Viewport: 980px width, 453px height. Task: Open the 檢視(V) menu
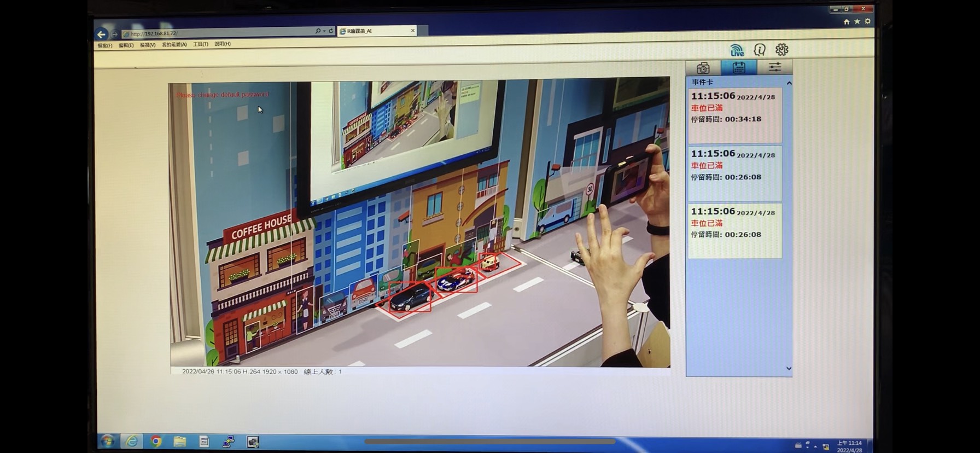(x=148, y=45)
